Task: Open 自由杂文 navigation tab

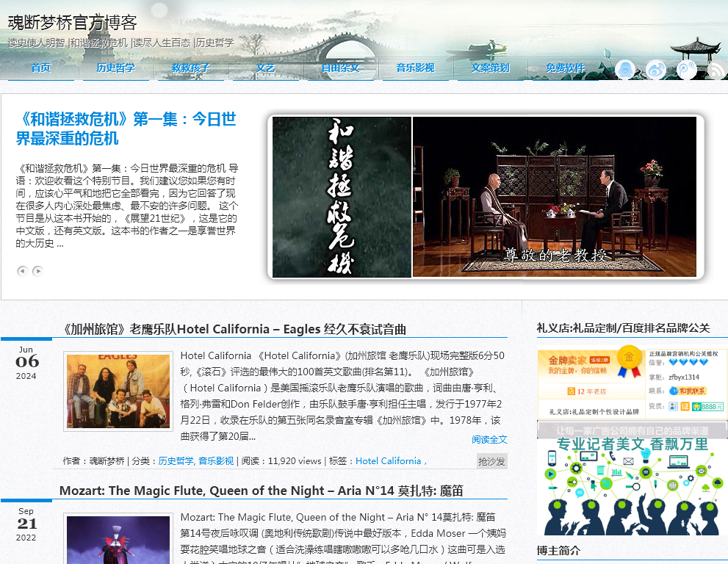Action: click(340, 68)
